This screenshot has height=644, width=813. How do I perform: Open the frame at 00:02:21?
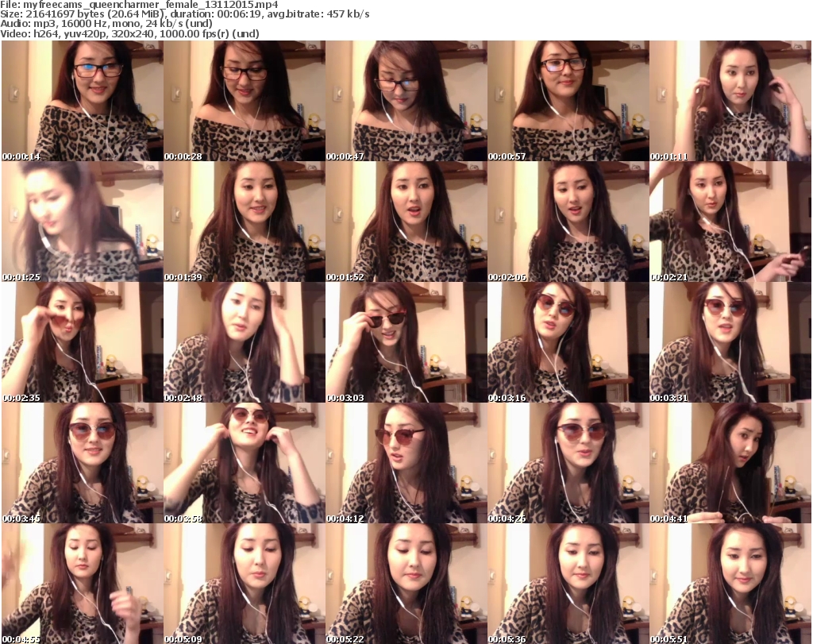(x=730, y=222)
